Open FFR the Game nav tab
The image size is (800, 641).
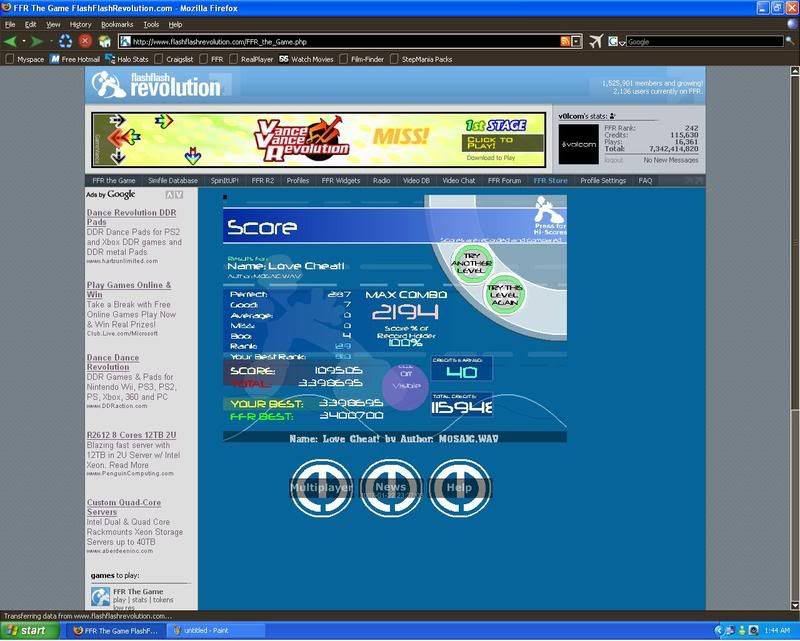pos(114,181)
